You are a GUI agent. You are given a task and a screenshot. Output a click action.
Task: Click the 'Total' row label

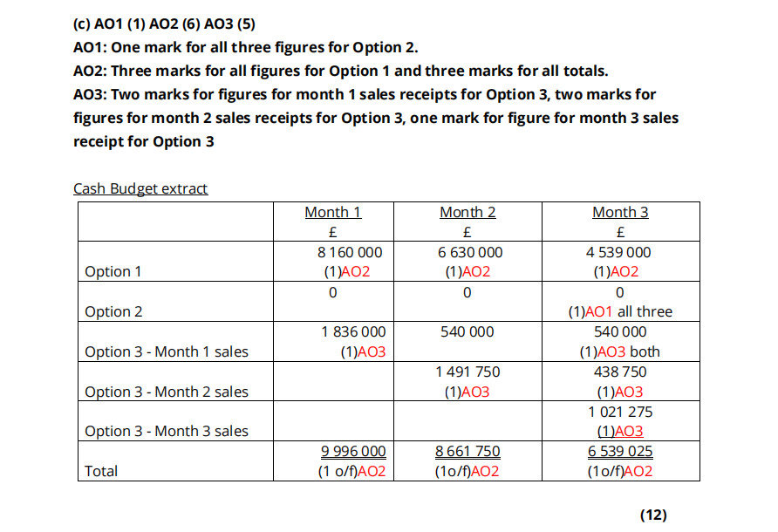tap(101, 471)
